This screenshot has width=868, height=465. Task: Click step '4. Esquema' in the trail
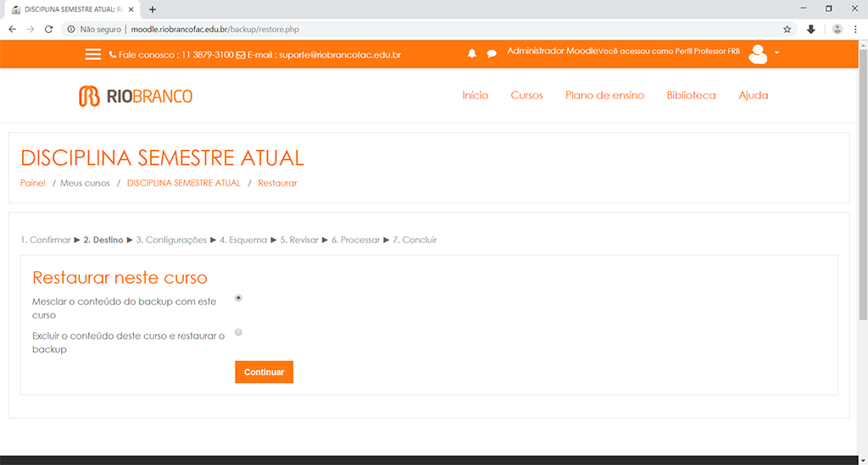click(243, 240)
